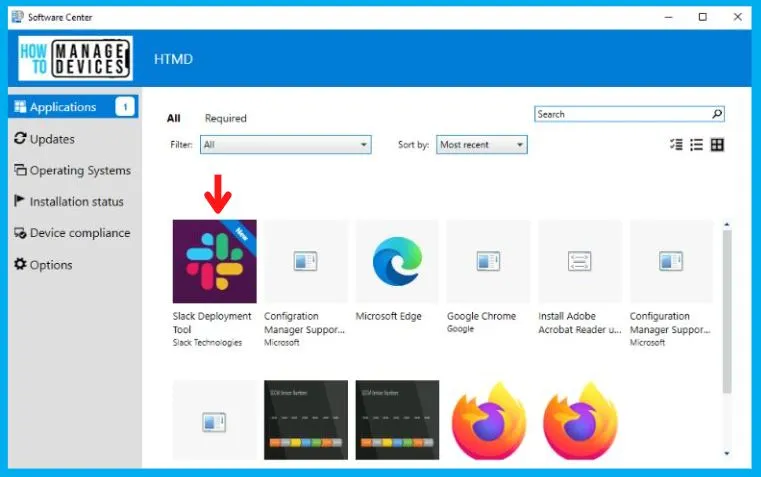Maximize the Software Center window
Image resolution: width=761 pixels, height=477 pixels.
coord(702,17)
